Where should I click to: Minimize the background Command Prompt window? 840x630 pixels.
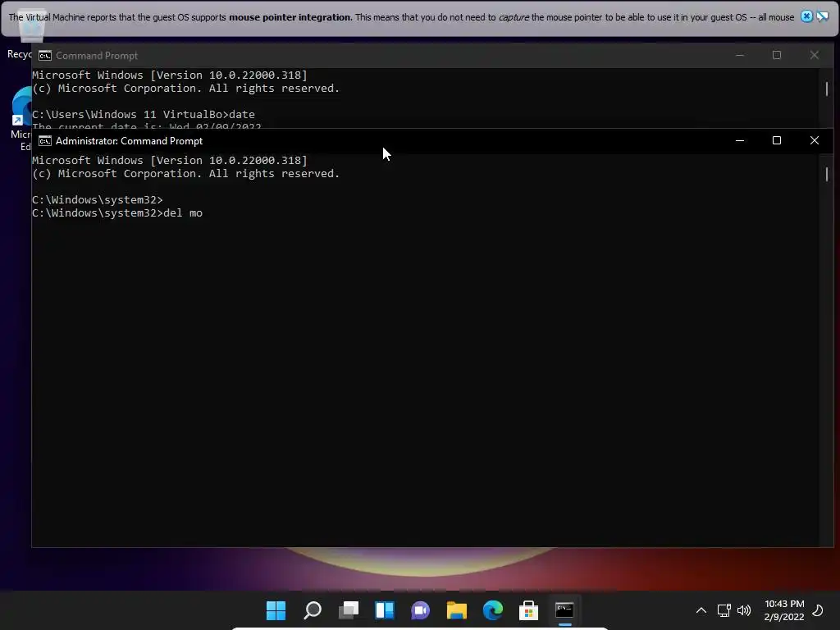tap(740, 55)
